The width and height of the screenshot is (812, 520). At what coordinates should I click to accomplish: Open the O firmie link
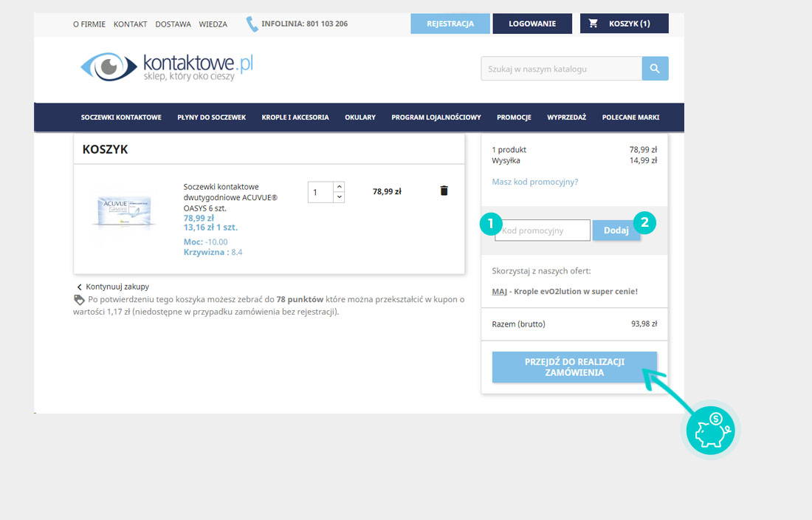tap(89, 24)
